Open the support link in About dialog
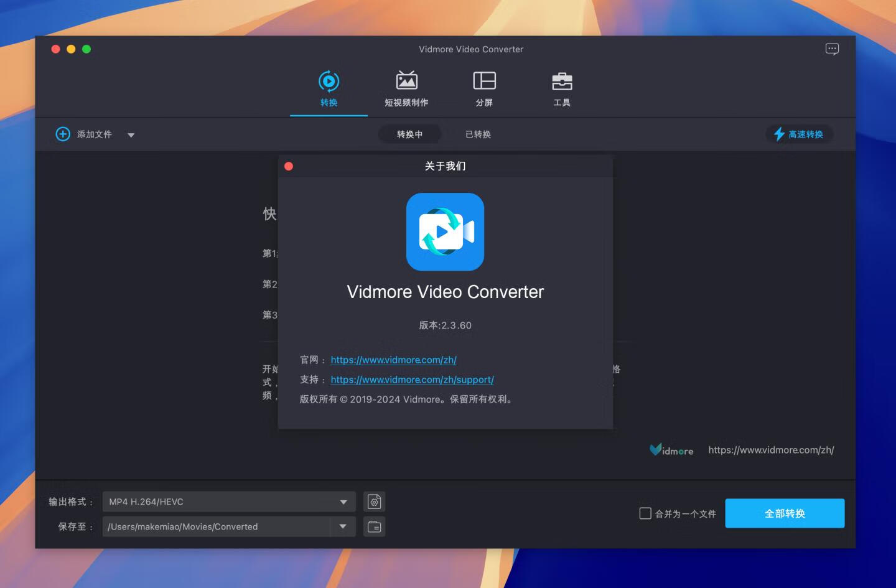This screenshot has height=588, width=896. 412,380
